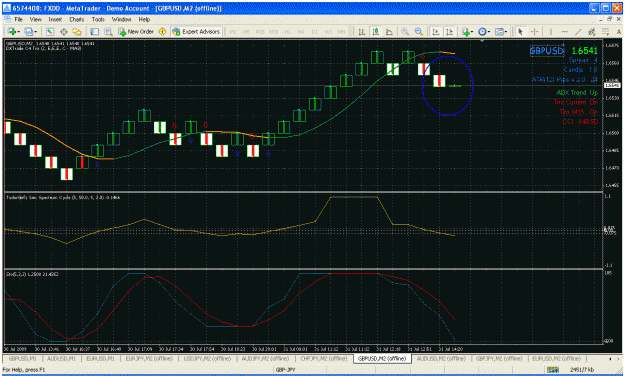Open the File menu
This screenshot has height=376, width=625.
pos(18,19)
